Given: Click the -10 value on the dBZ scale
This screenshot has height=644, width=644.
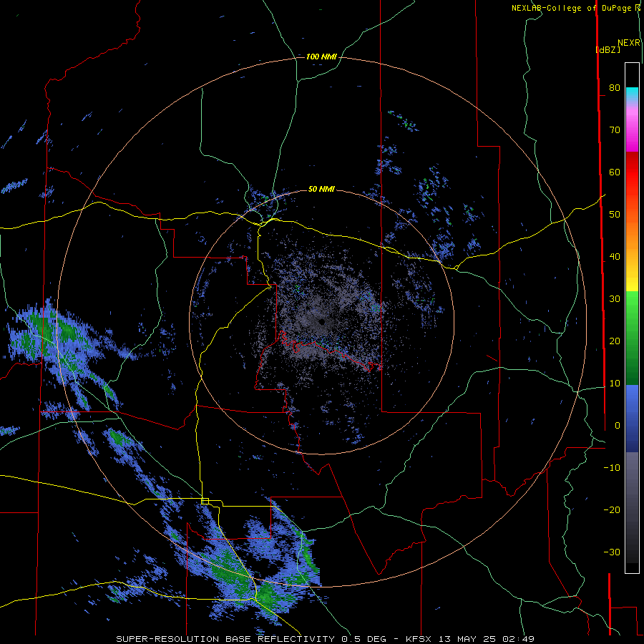Looking at the screenshot, I should 612,468.
